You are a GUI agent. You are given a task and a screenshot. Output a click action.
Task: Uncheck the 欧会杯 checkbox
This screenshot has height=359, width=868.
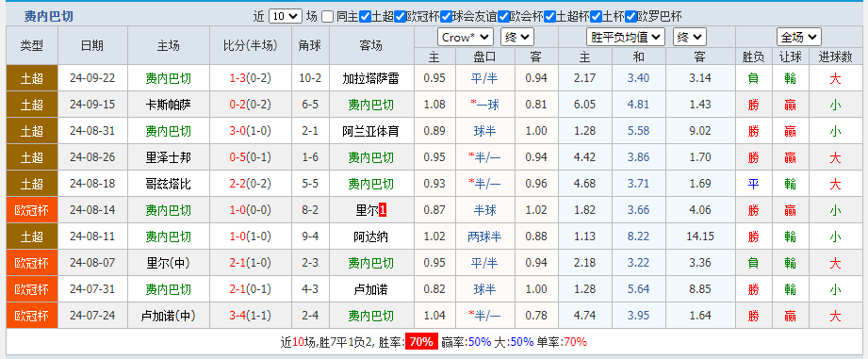(x=503, y=17)
